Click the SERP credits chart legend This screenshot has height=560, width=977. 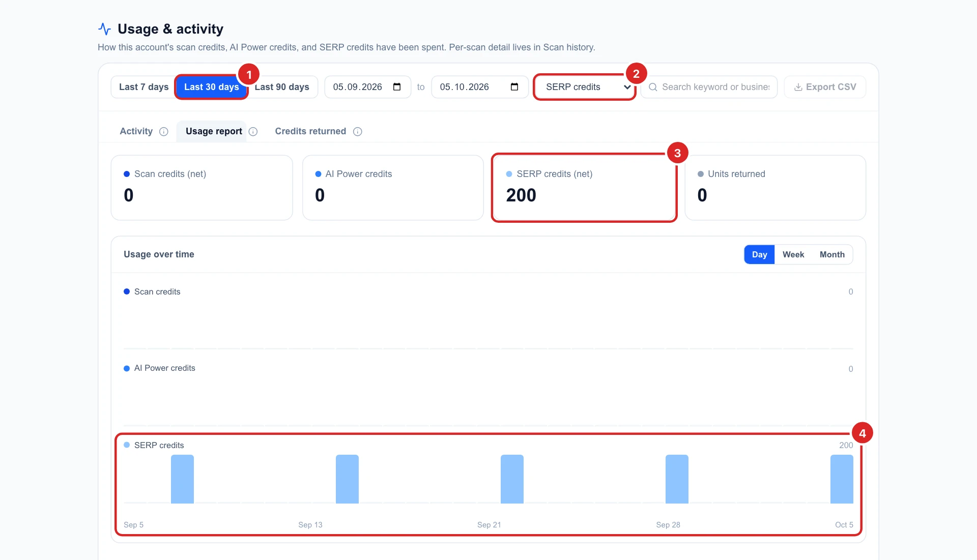pyautogui.click(x=154, y=445)
